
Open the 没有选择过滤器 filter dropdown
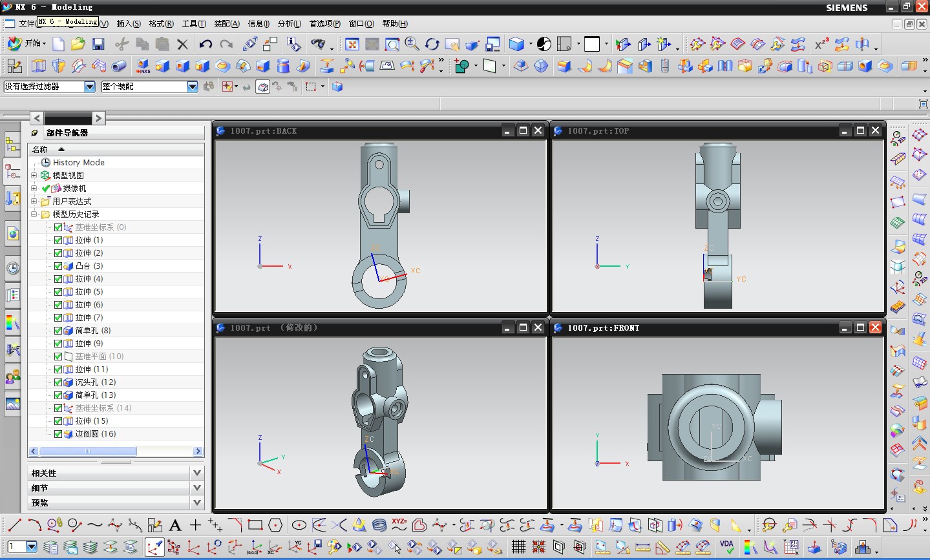(90, 87)
